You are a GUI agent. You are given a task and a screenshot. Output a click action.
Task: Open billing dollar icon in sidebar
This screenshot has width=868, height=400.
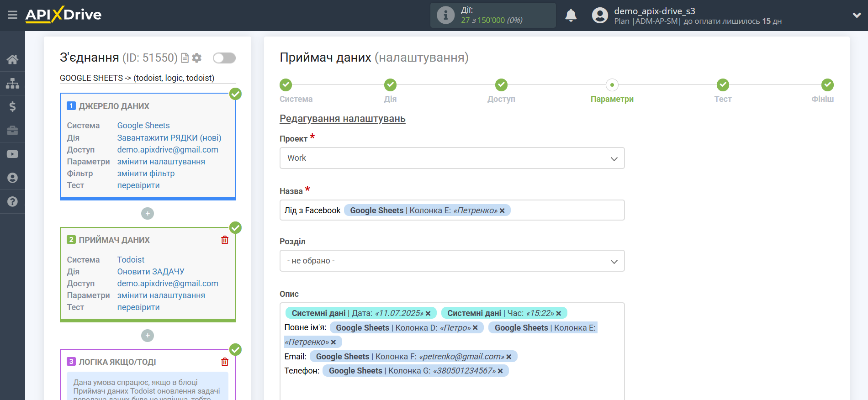[x=12, y=107]
